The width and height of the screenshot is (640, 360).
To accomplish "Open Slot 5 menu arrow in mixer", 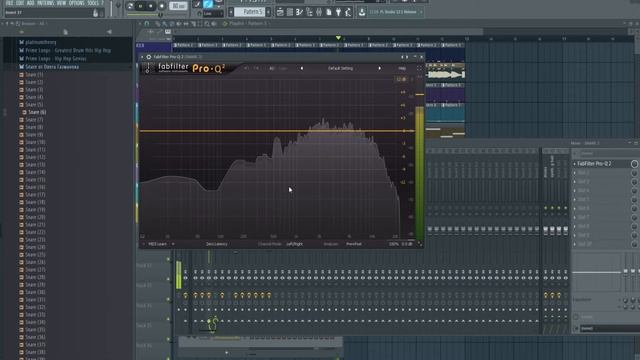I will click(575, 200).
